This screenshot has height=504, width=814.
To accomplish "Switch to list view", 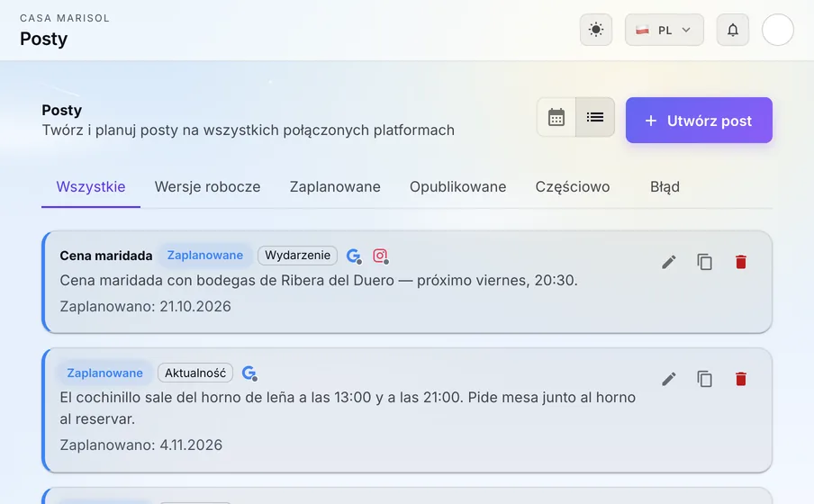I will pos(595,117).
